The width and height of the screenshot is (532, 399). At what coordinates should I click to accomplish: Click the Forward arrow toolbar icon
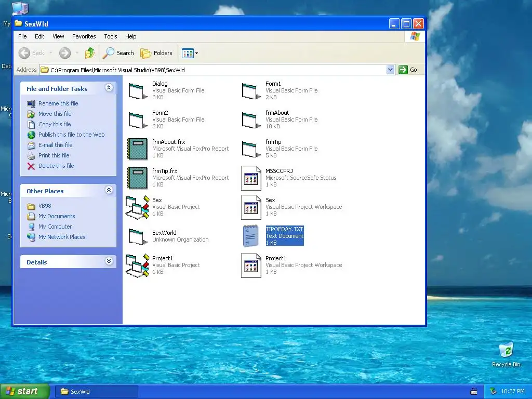(x=65, y=53)
